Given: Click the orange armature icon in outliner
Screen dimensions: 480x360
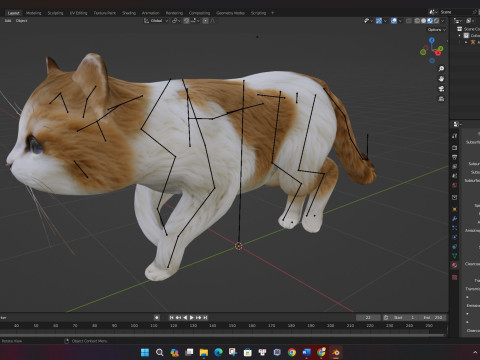Looking at the screenshot, I should (x=473, y=42).
